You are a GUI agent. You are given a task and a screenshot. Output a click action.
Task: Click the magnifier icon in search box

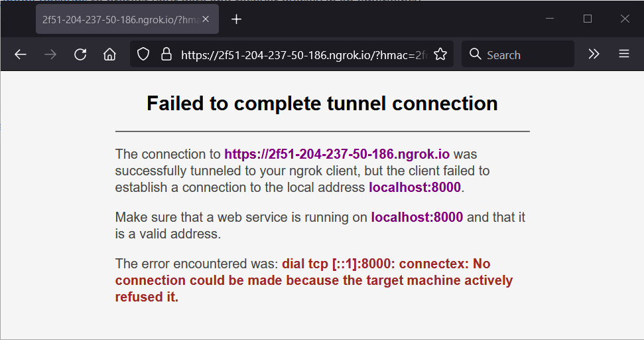pos(475,55)
